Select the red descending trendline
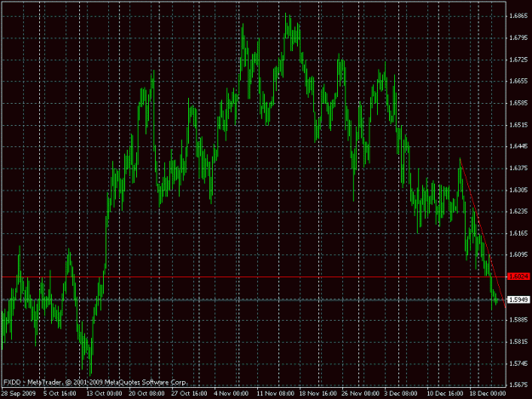The height and width of the screenshot is (399, 532). tap(483, 233)
